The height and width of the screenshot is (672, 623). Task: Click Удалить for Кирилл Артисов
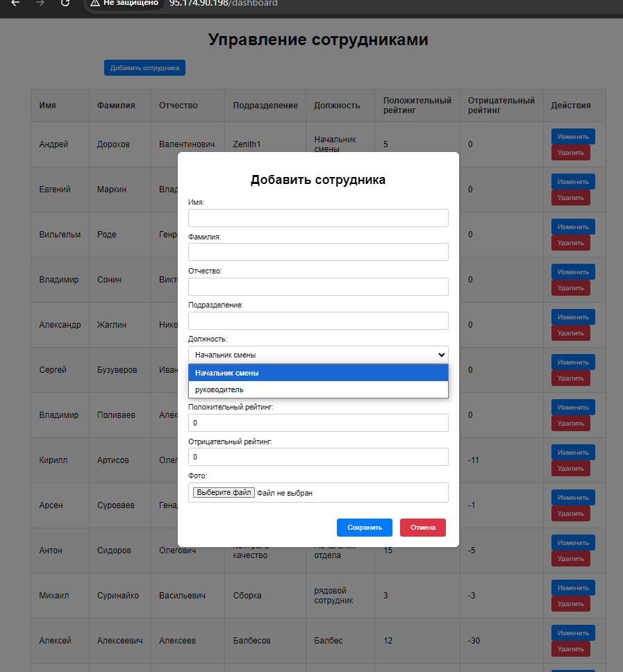[x=570, y=468]
